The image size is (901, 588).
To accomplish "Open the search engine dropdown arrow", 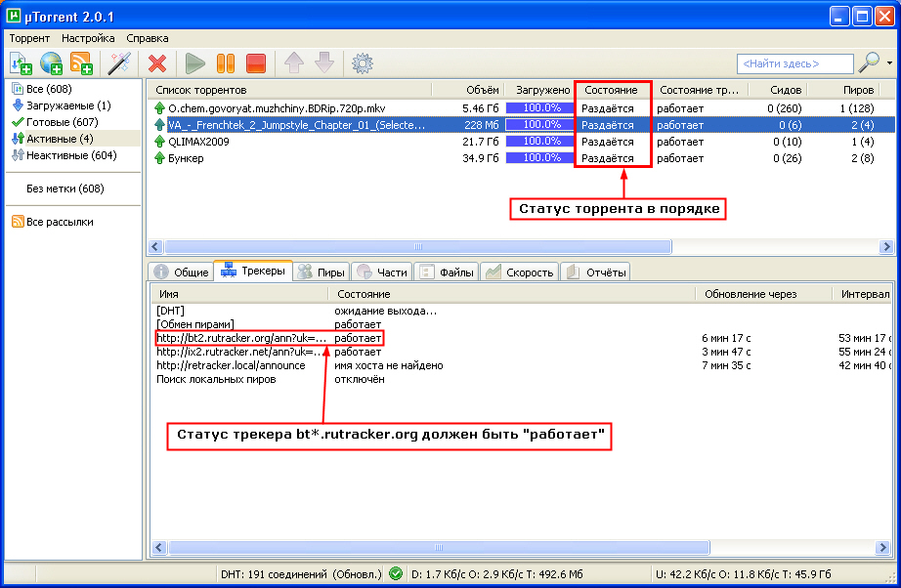I will (889, 63).
